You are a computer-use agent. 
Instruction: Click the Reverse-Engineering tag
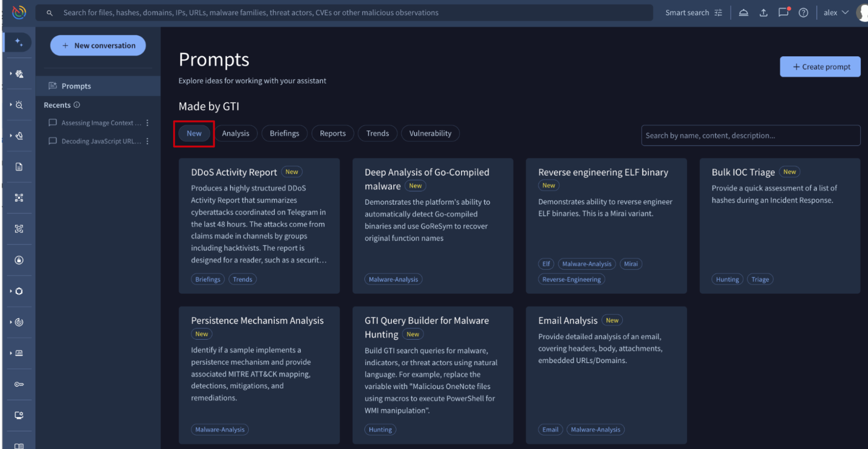[571, 280]
